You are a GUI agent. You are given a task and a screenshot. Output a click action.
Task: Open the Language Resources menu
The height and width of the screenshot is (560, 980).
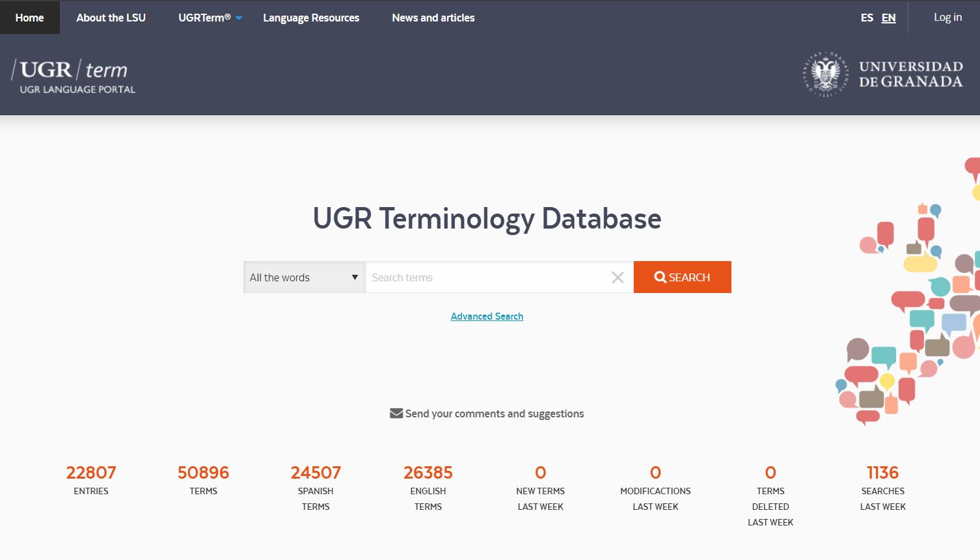tap(310, 18)
